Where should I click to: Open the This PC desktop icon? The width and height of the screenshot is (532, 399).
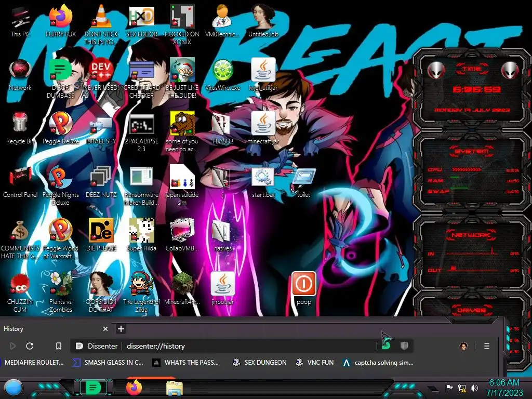pos(20,22)
